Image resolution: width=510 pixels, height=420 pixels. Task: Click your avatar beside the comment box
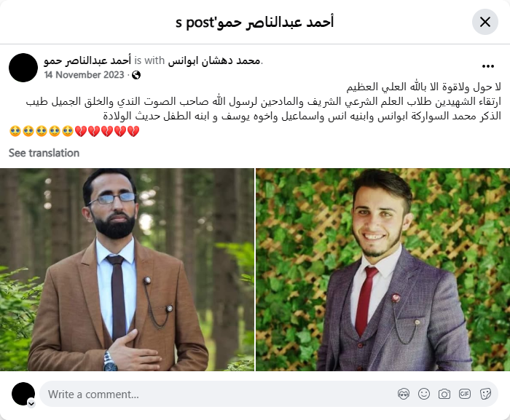[23, 394]
